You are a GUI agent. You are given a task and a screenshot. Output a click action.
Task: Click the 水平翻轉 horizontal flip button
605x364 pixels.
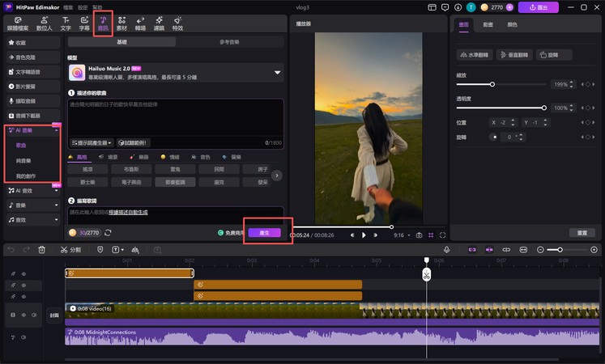(x=475, y=55)
